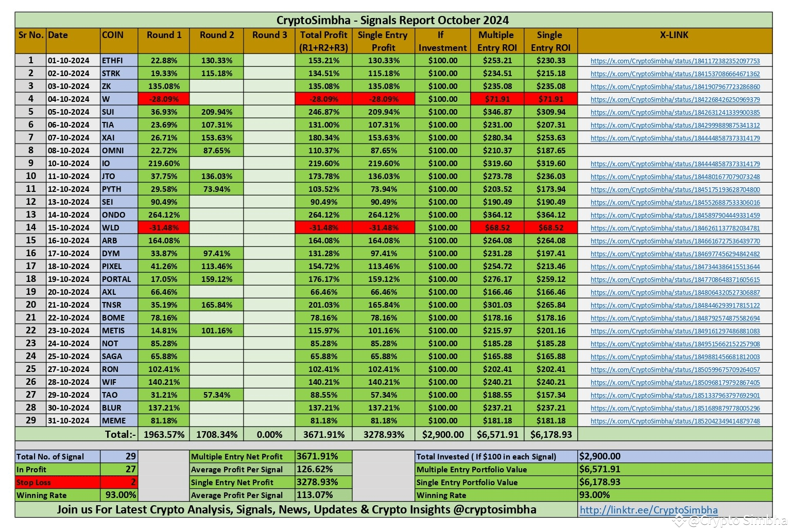This screenshot has width=792, height=532.
Task: Click the red Stop Loss label cell
Action: point(57,483)
